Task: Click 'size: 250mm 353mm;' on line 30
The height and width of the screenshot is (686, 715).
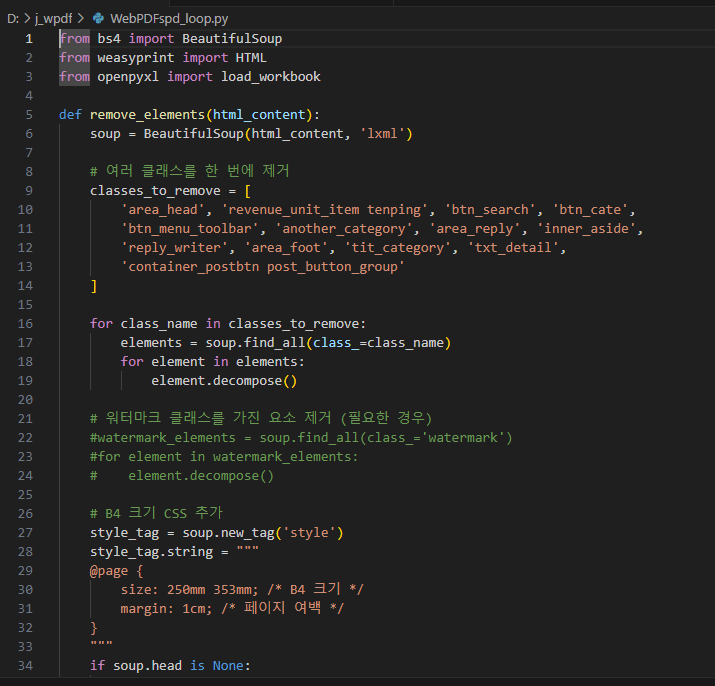Action: (190, 590)
